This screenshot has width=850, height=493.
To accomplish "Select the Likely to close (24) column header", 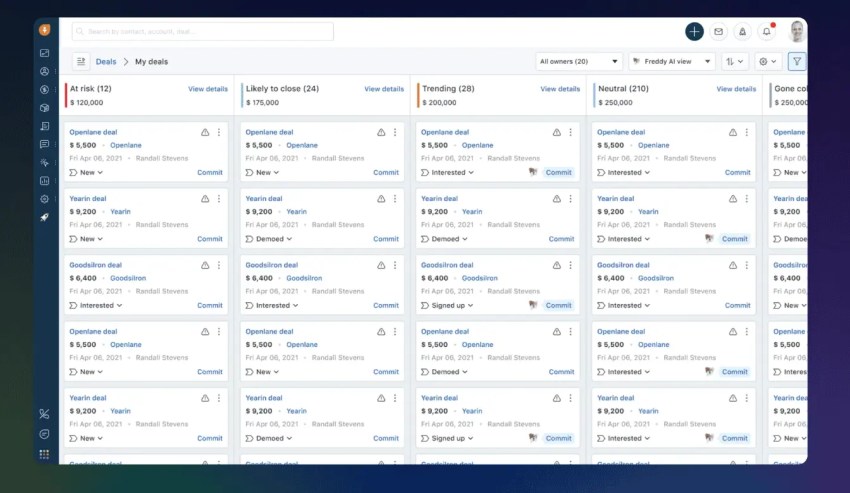I will [282, 88].
